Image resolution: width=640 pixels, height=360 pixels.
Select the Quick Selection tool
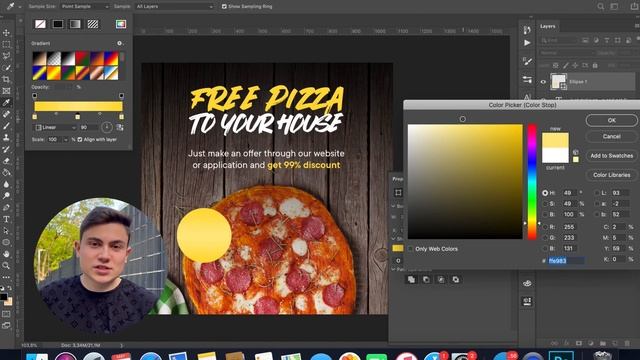click(6, 67)
